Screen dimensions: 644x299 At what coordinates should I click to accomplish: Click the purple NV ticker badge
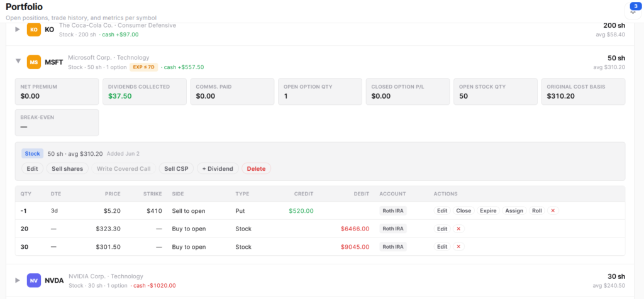(34, 281)
